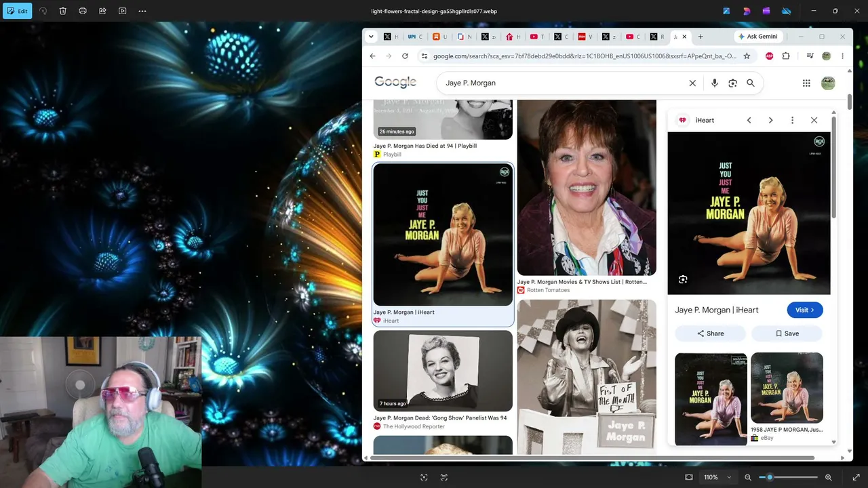Close the active Jaye P. Morgan tab

[684, 37]
